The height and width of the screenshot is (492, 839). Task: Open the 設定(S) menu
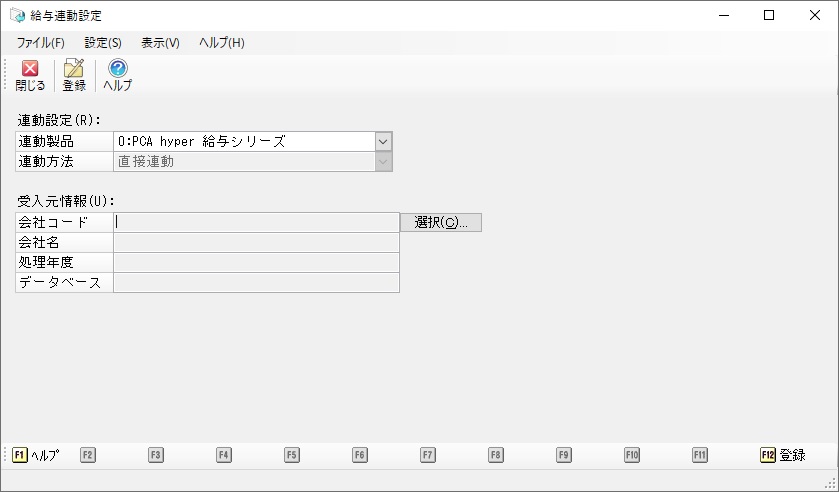click(x=103, y=43)
